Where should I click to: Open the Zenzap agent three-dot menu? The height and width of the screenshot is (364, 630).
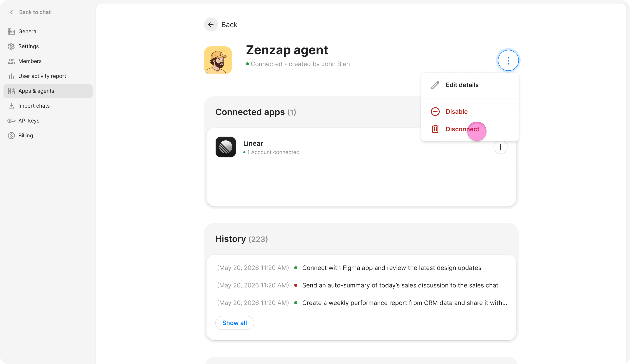pos(508,61)
